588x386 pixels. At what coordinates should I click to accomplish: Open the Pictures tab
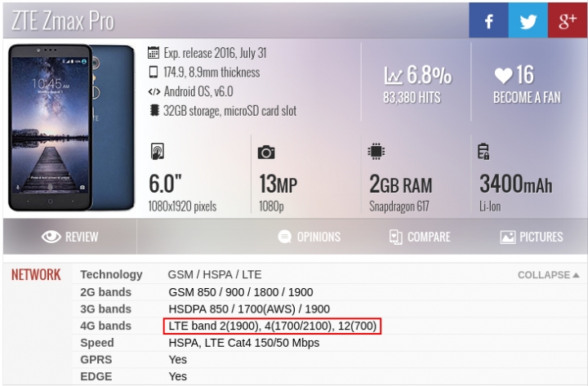(531, 237)
